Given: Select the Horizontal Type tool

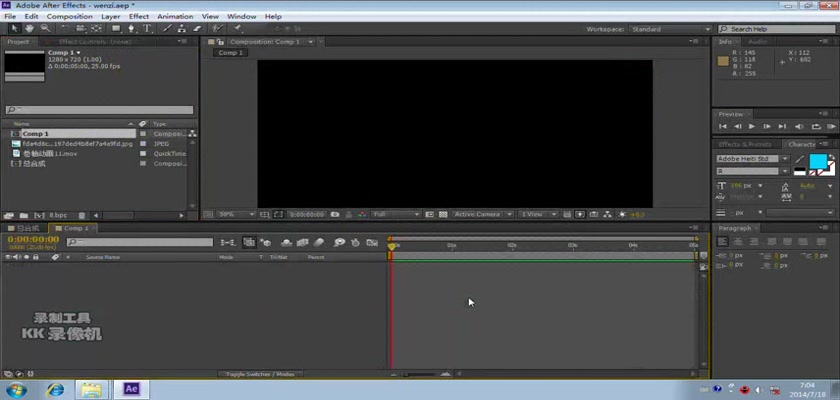Looking at the screenshot, I should [x=146, y=28].
